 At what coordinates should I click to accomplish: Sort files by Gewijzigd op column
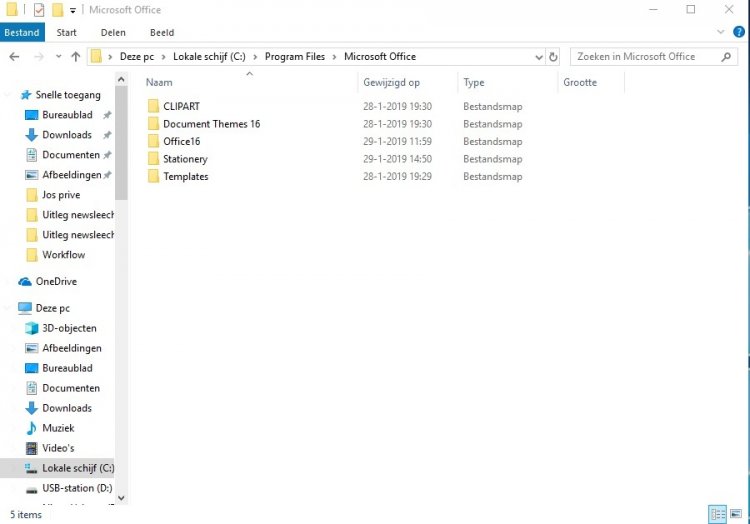[x=392, y=82]
